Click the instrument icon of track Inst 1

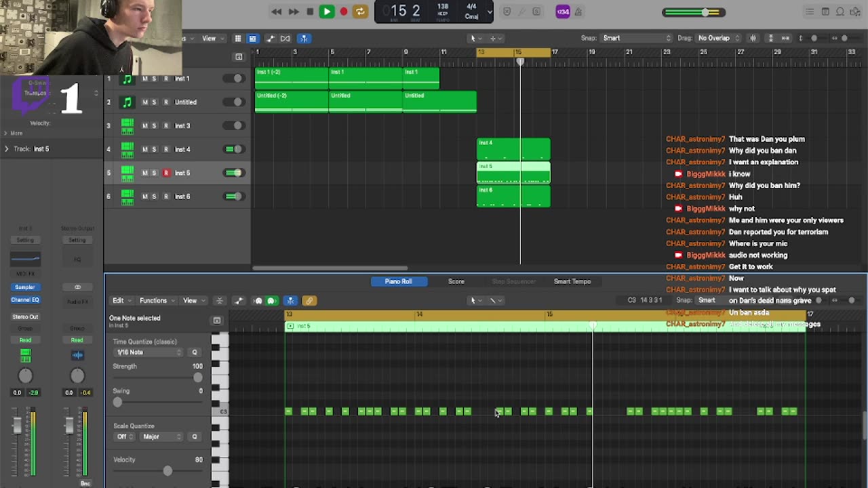pyautogui.click(x=127, y=79)
